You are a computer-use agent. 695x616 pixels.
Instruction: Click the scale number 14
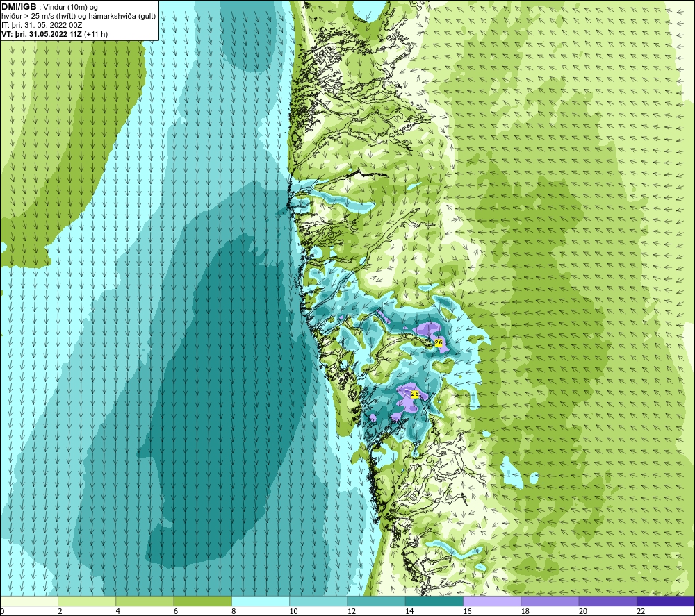[409, 611]
